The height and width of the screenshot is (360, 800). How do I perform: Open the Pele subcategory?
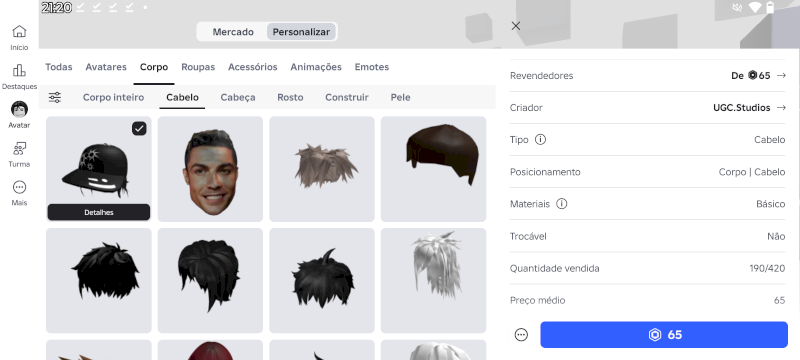pyautogui.click(x=401, y=97)
